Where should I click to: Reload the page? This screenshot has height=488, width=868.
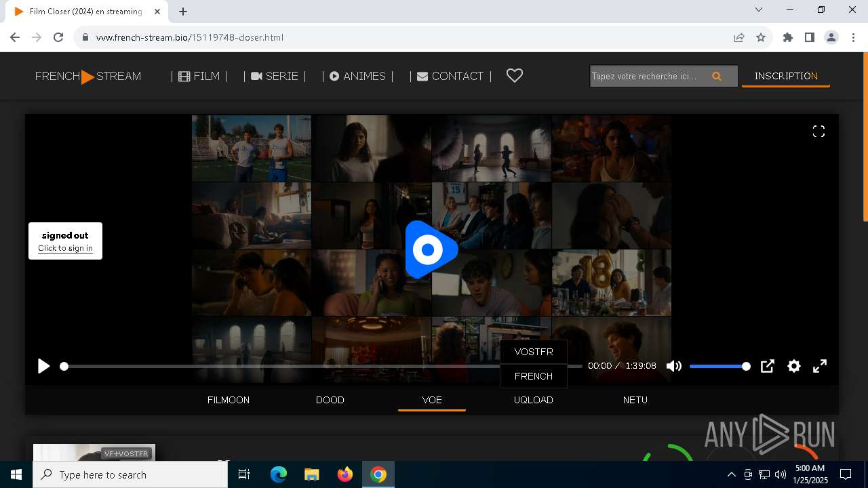[58, 37]
